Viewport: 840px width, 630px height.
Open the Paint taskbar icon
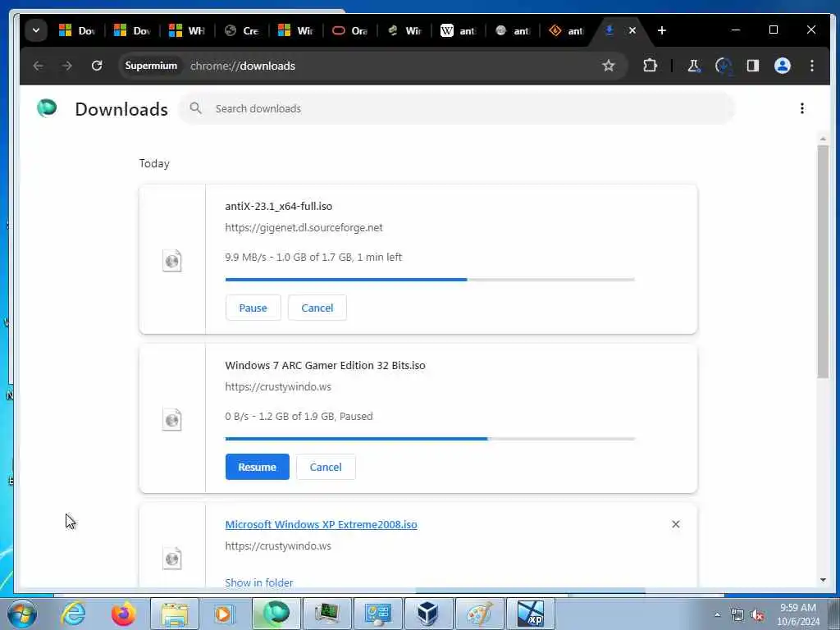[x=479, y=614]
